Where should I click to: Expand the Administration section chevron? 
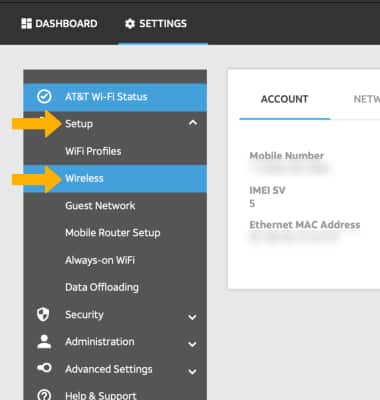coord(192,344)
